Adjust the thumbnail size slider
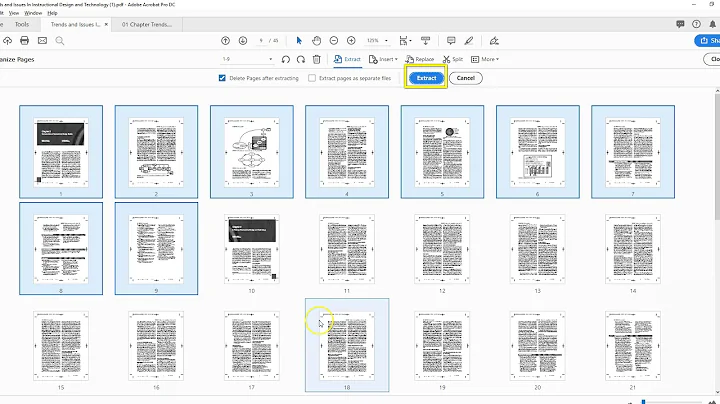The height and width of the screenshot is (404, 720). [644, 402]
